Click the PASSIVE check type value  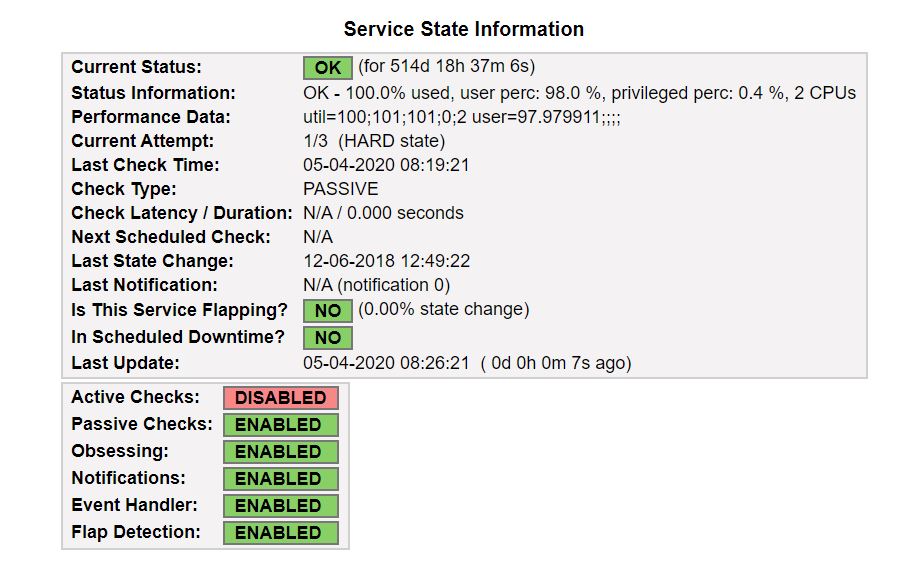tap(340, 189)
